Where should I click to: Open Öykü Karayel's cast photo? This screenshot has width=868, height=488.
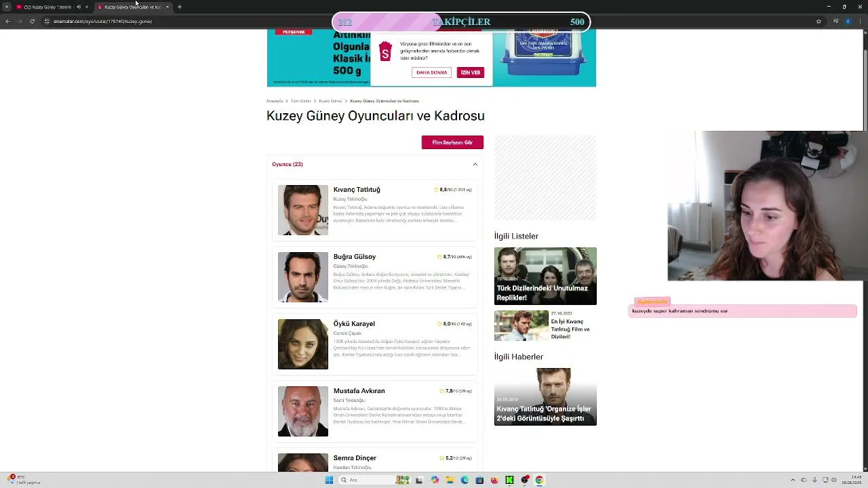pos(303,344)
